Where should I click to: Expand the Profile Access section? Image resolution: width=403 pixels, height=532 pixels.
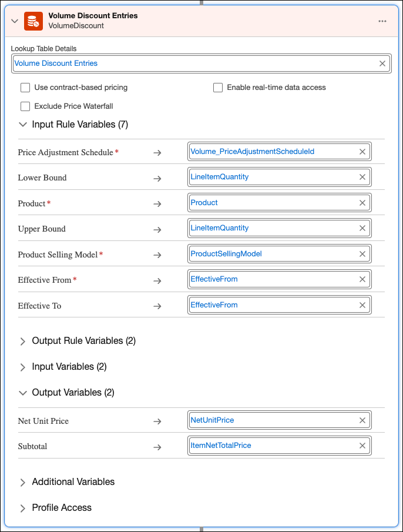(23, 508)
